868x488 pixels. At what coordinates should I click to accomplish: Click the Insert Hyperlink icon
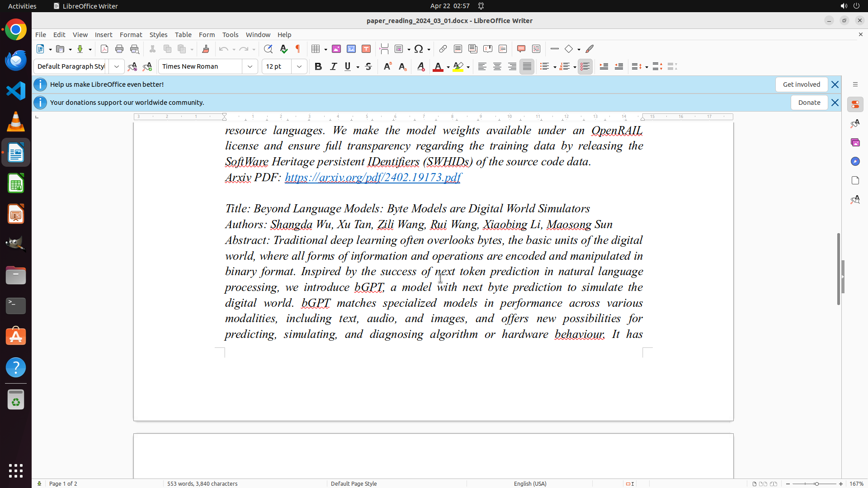[x=443, y=49]
